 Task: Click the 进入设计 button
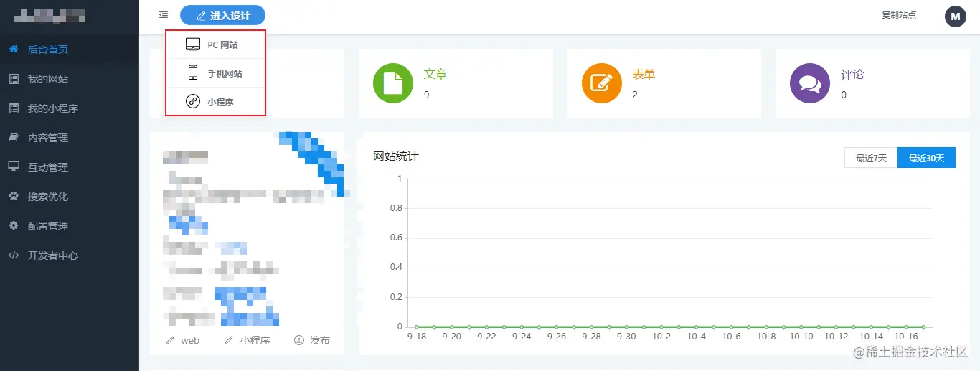coord(222,15)
